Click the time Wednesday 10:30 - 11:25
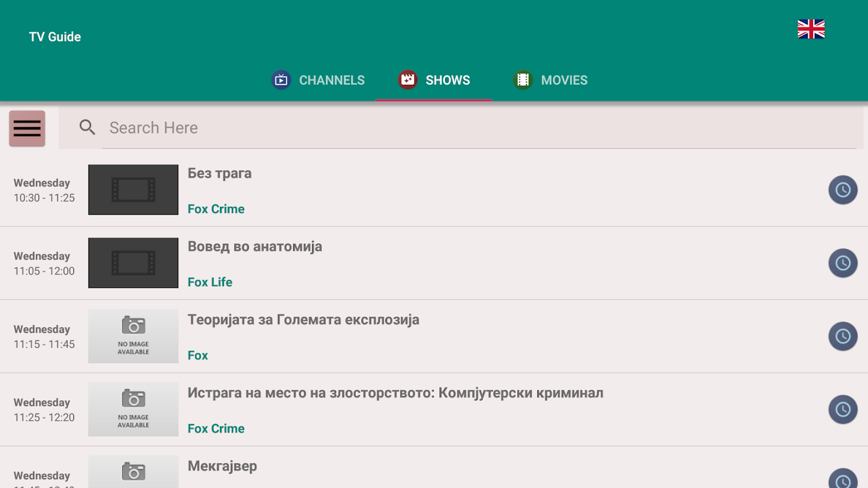868x488 pixels. pyautogui.click(x=44, y=190)
